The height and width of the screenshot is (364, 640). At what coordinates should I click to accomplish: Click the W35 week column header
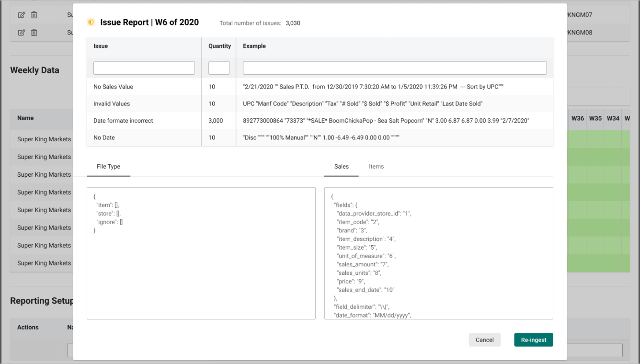point(595,118)
